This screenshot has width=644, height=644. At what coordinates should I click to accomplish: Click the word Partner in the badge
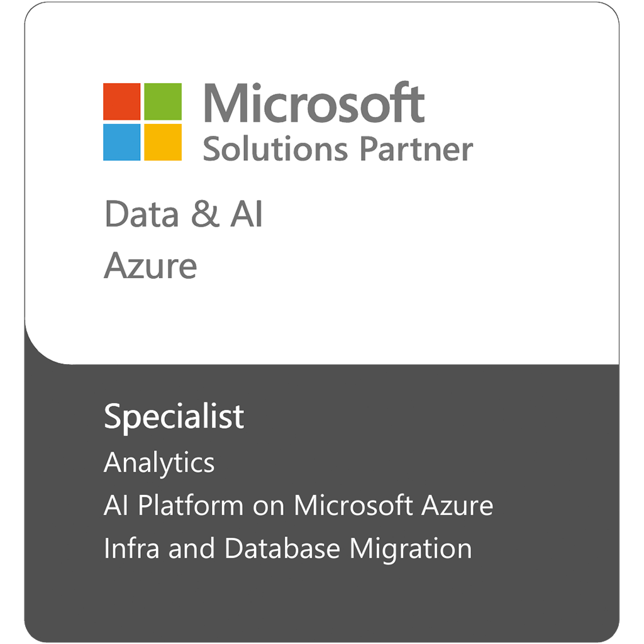pos(416,148)
